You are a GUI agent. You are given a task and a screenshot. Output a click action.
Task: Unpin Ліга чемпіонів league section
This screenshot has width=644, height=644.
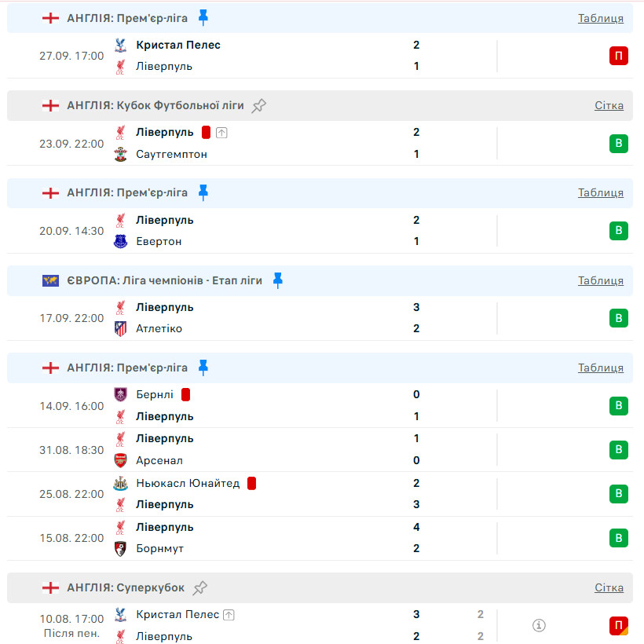[278, 280]
